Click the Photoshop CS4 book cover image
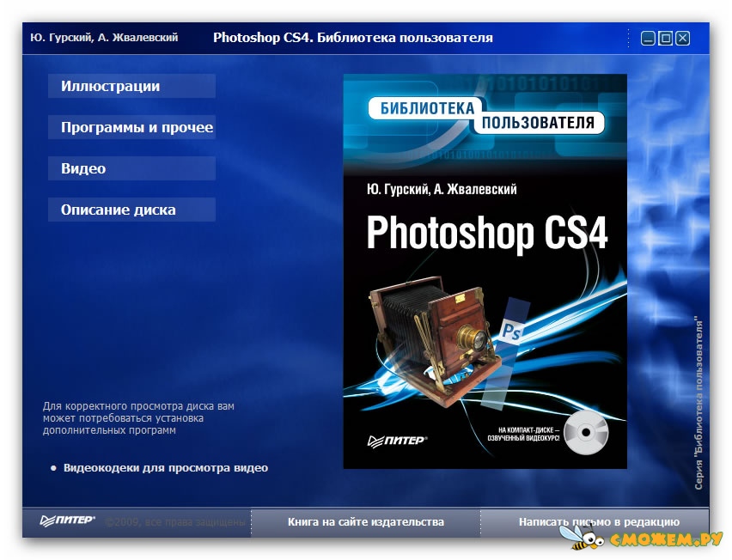Screen dimensions: 732x560 (x=485, y=271)
